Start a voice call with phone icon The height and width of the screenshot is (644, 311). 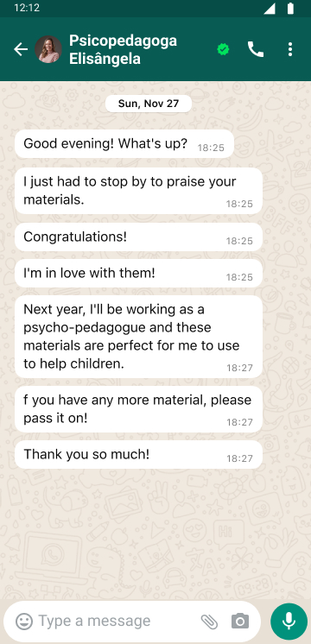tap(256, 49)
